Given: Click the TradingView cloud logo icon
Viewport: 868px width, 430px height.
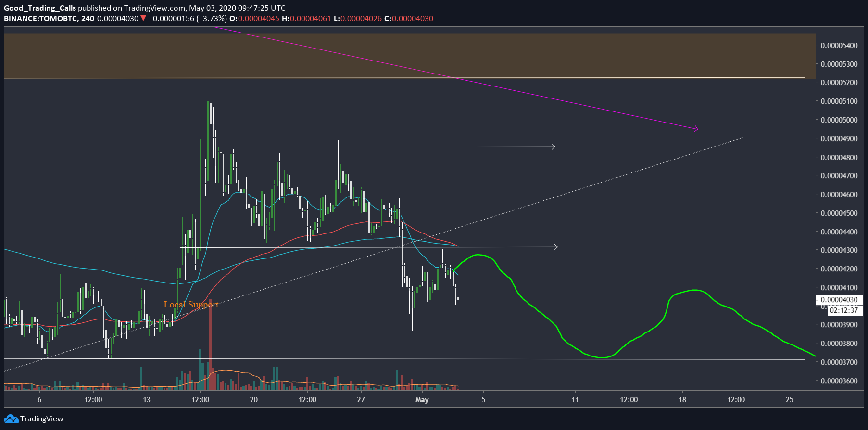Looking at the screenshot, I should point(11,419).
